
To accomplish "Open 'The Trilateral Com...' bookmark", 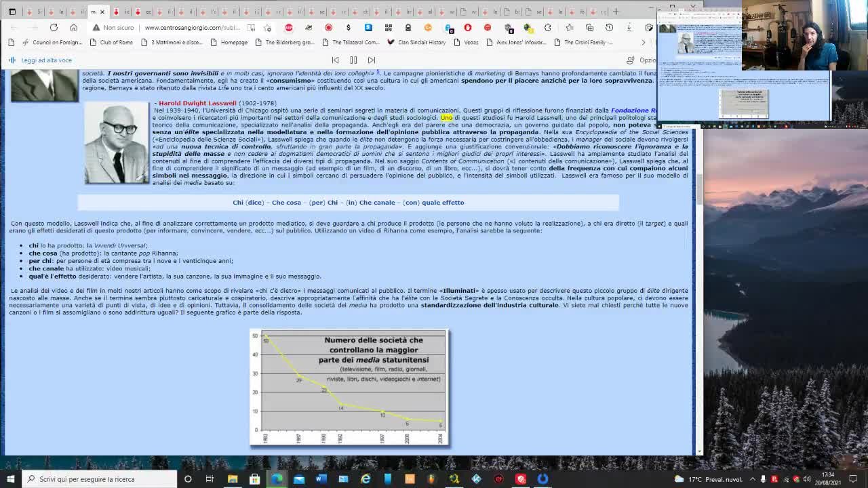I will (350, 42).
